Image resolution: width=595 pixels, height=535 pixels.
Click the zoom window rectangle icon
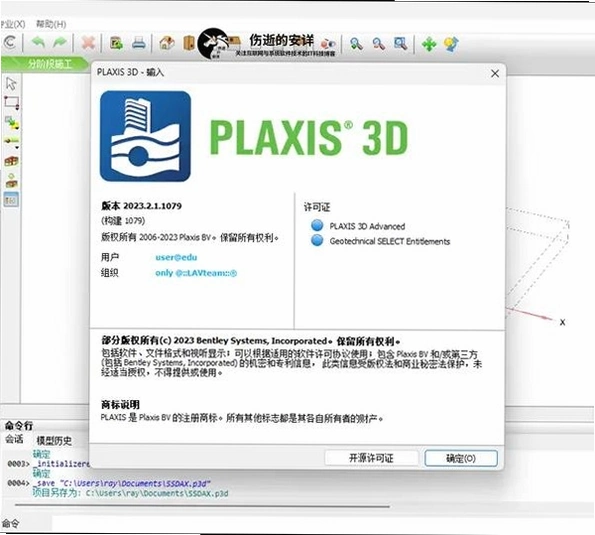pos(400,44)
